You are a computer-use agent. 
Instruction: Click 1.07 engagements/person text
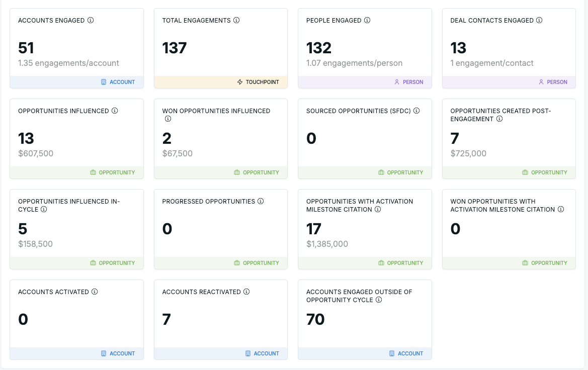(355, 63)
